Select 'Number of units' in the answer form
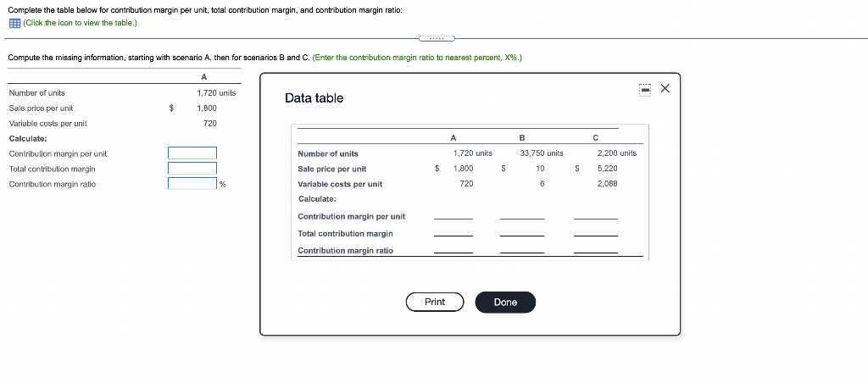 (x=37, y=93)
